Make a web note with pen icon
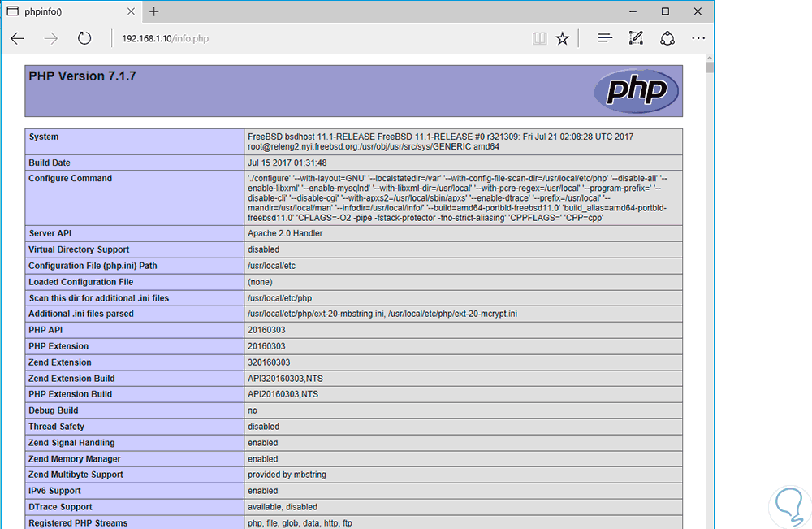This screenshot has width=812, height=529. pyautogui.click(x=636, y=38)
